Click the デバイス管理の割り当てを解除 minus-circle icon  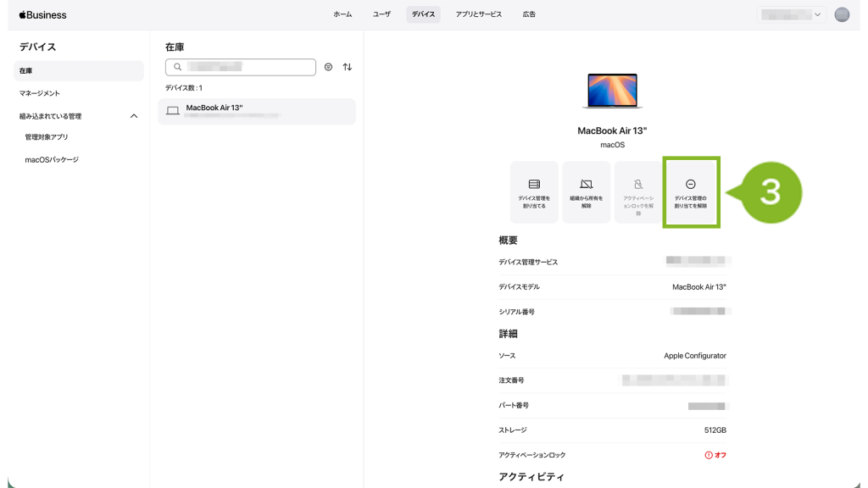690,184
